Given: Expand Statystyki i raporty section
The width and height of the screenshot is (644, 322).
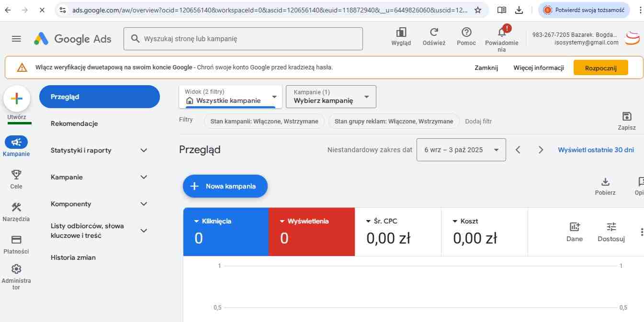Looking at the screenshot, I should [x=144, y=150].
